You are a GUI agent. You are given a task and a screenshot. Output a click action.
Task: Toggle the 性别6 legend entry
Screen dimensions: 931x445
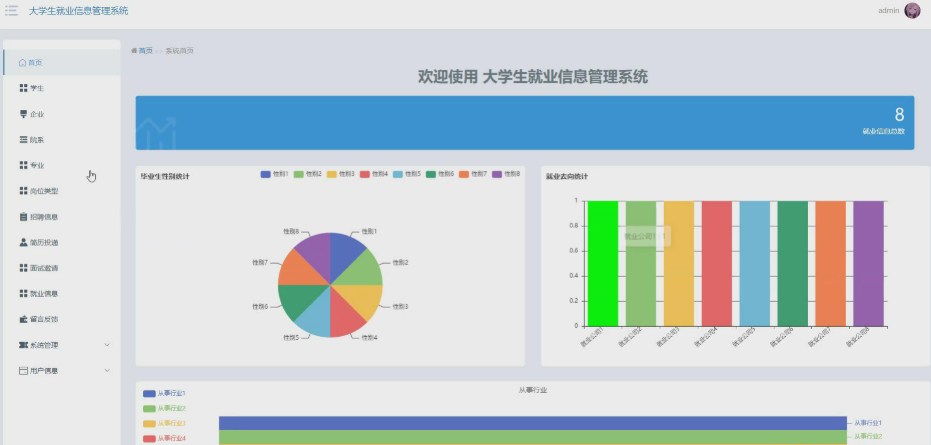click(x=440, y=174)
